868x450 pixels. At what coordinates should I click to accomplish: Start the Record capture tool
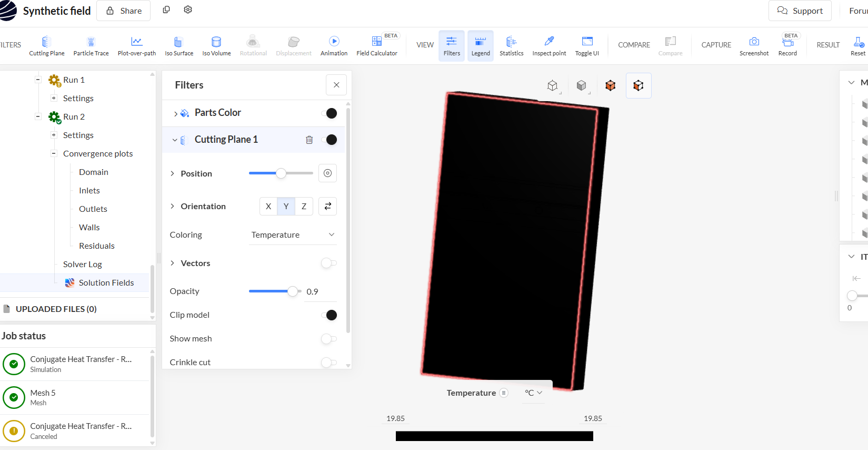[787, 46]
